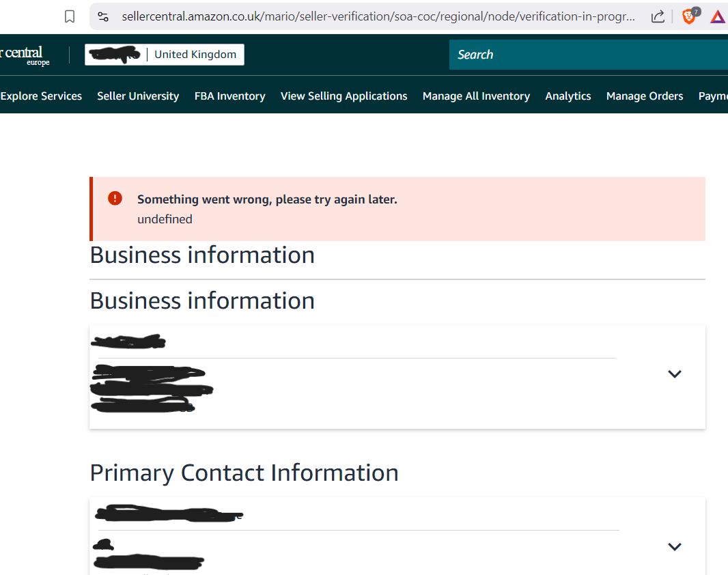Click the share page icon
This screenshot has width=728, height=575.
click(658, 16)
